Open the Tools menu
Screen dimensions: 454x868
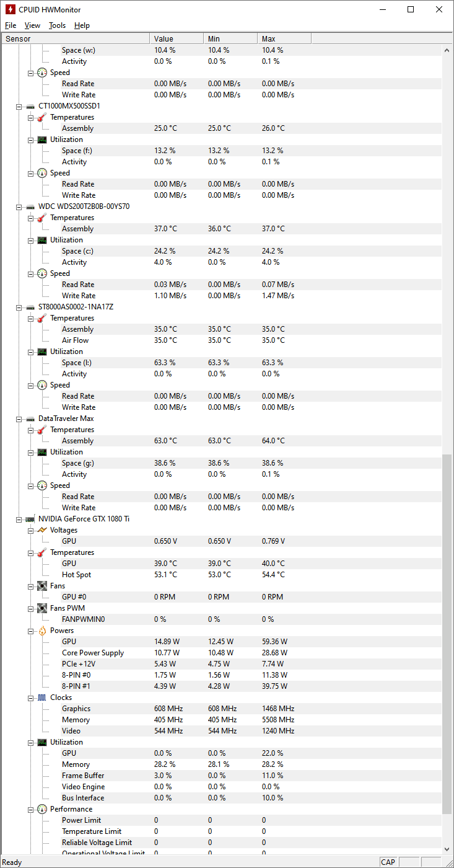tap(57, 25)
